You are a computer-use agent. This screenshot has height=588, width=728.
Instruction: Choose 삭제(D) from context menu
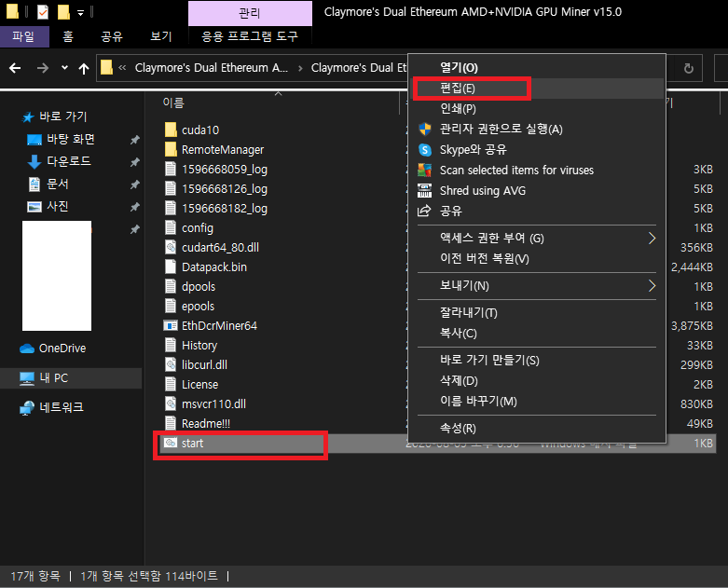coord(537,380)
